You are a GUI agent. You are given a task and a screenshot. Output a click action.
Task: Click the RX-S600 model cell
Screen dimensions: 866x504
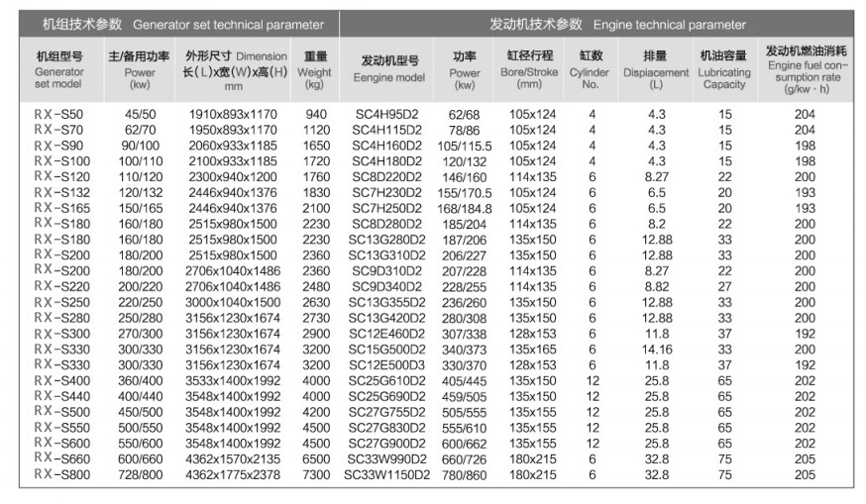61,444
